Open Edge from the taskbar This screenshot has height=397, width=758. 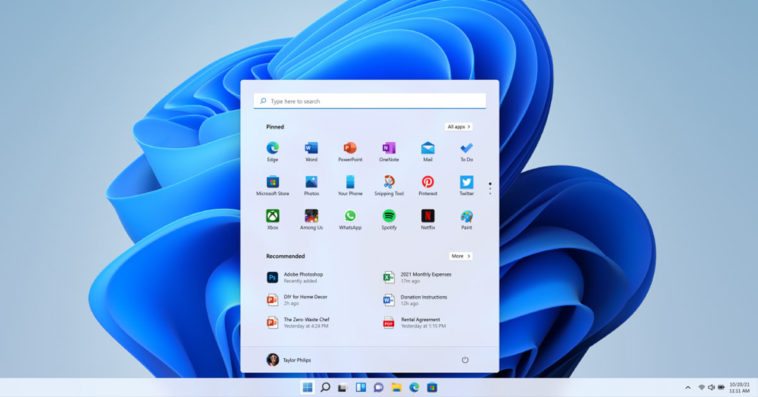tap(414, 387)
